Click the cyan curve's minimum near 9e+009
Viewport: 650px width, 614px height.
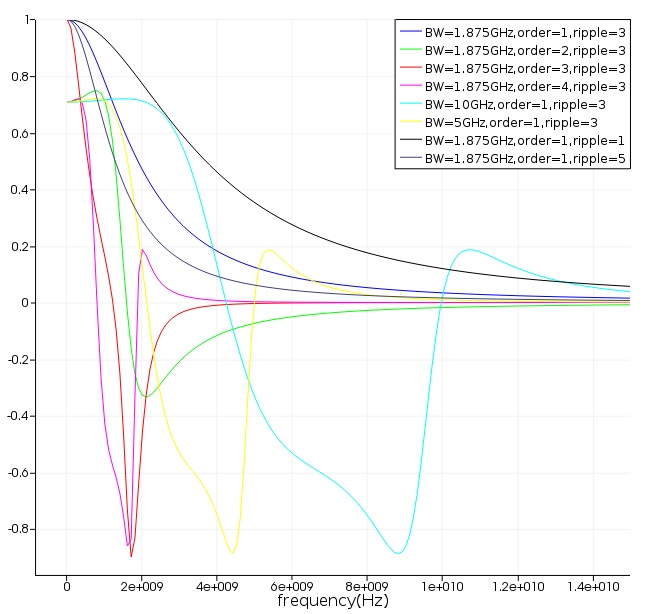point(399,553)
